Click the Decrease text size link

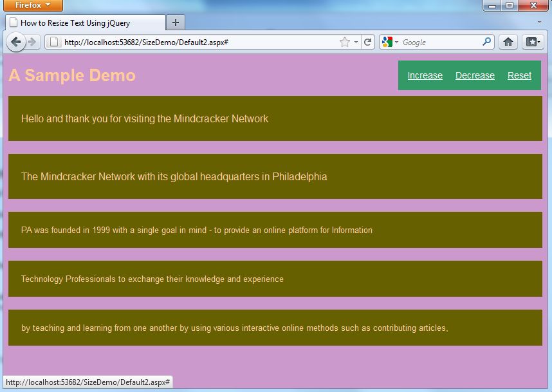(475, 75)
